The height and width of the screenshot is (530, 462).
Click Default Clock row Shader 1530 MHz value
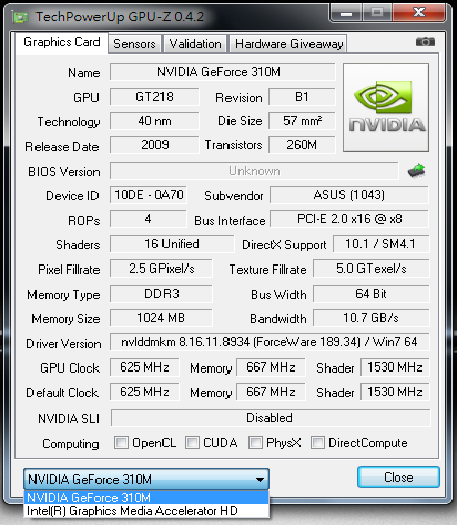395,392
